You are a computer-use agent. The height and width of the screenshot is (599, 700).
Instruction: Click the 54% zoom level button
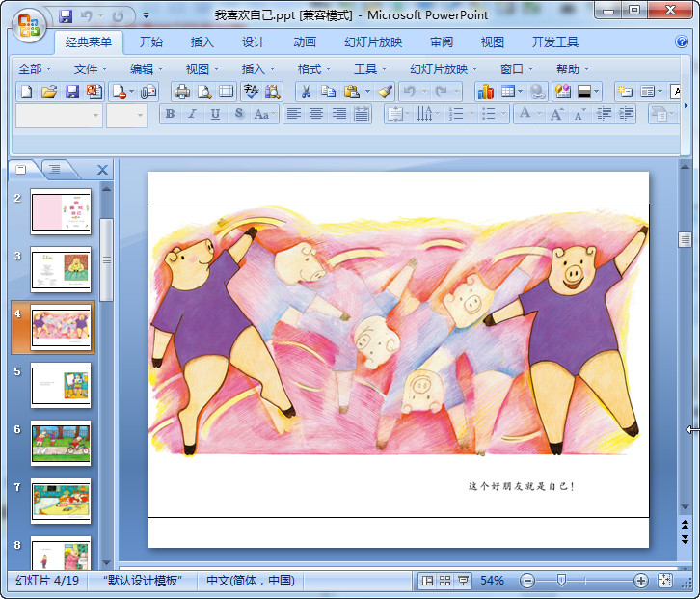point(492,581)
